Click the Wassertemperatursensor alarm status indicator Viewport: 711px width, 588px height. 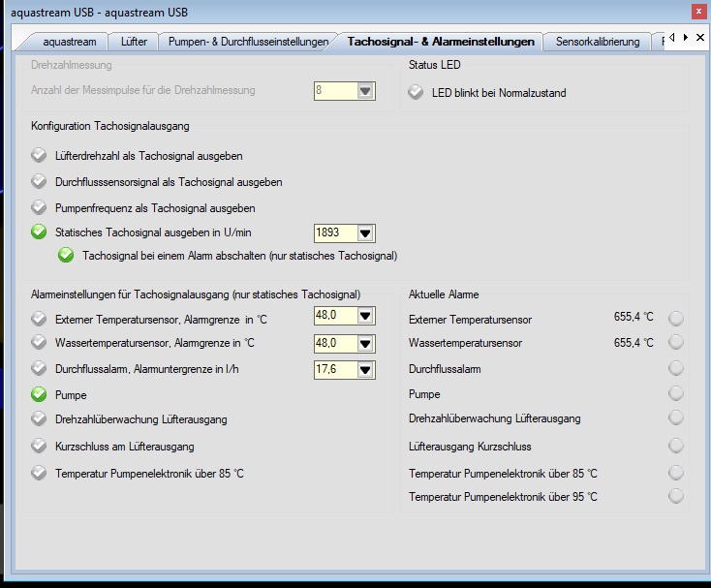675,342
